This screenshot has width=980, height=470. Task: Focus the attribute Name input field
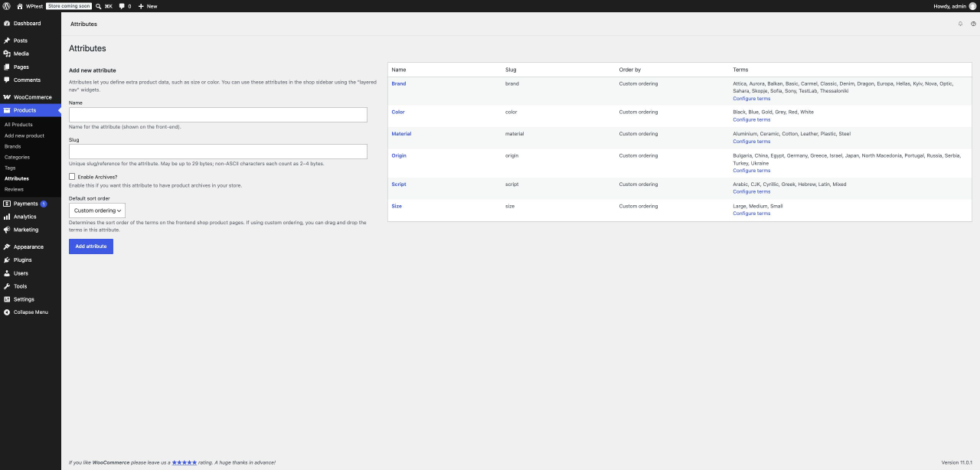tap(218, 115)
